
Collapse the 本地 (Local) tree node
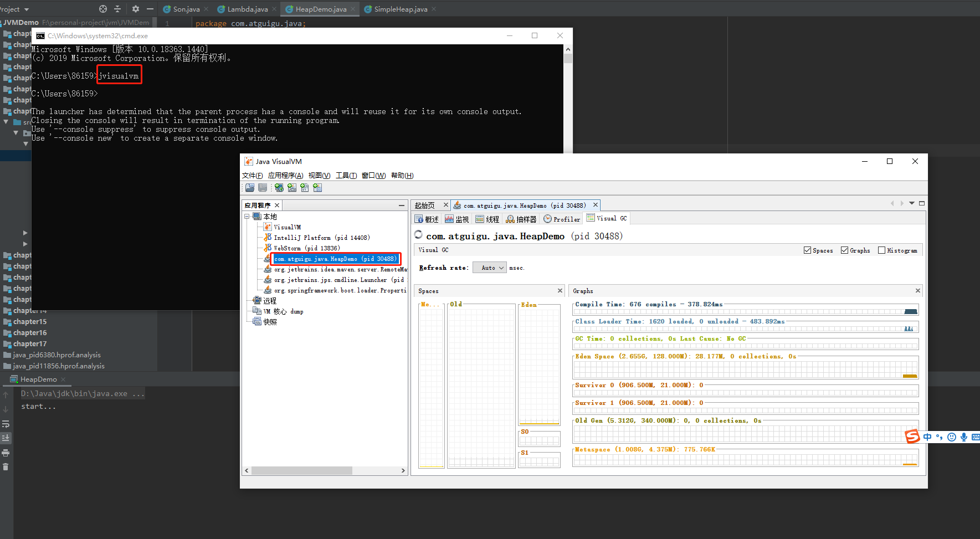pyautogui.click(x=247, y=217)
